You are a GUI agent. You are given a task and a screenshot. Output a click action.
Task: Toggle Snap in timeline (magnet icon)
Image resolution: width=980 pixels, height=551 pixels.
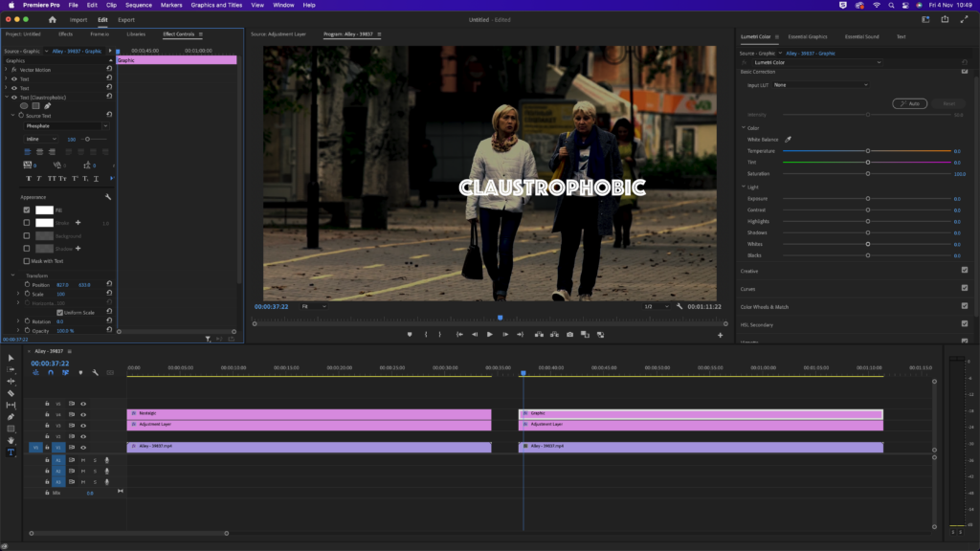[51, 373]
